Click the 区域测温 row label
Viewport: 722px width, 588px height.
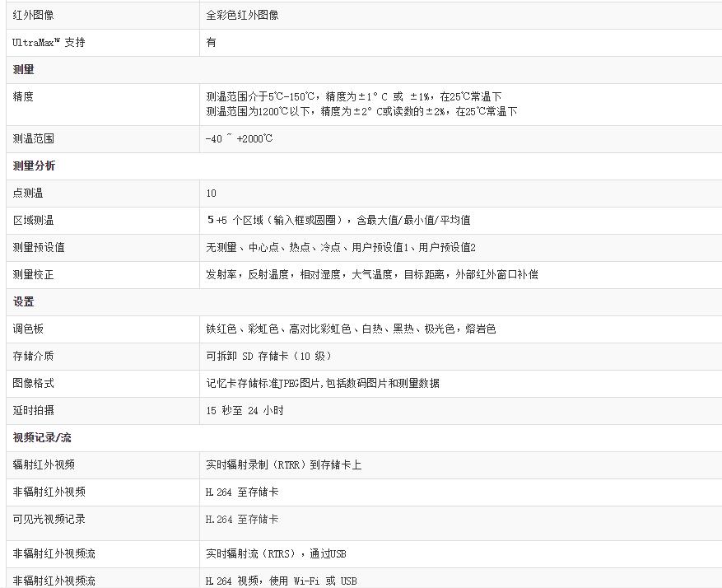34,220
